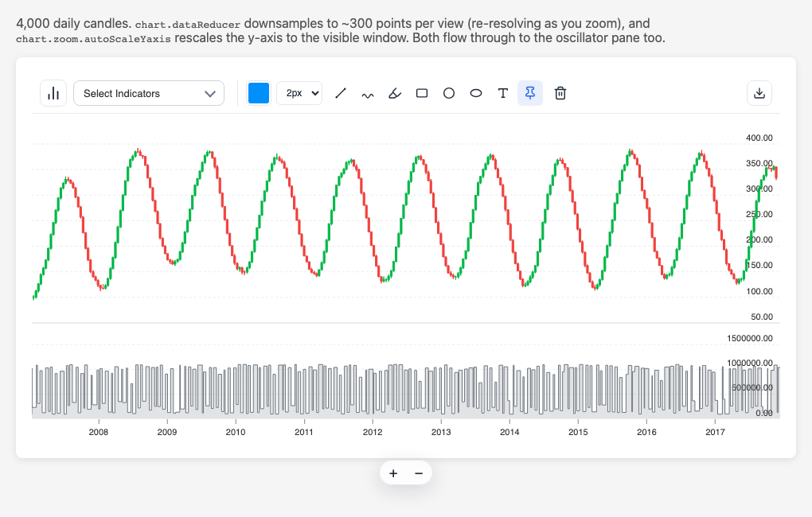
Task: Open the chart type bar icon
Action: point(53,93)
